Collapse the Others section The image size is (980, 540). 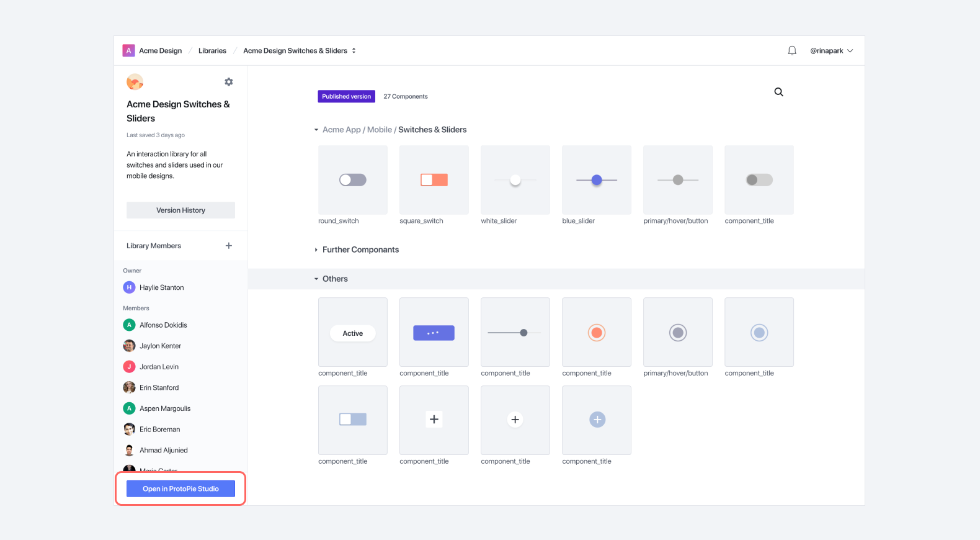coord(316,279)
